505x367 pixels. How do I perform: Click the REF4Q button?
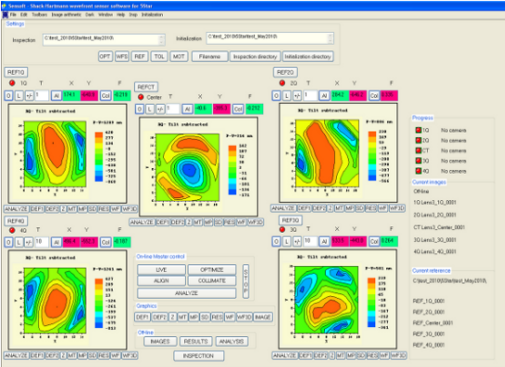click(x=16, y=221)
